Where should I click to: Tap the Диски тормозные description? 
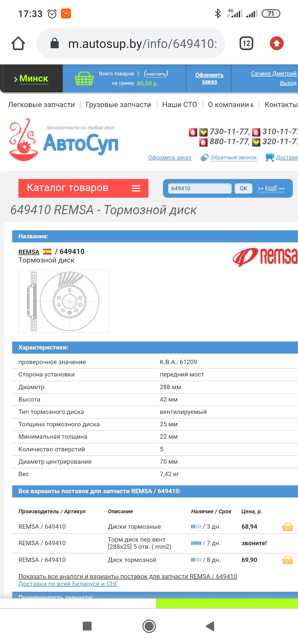click(134, 527)
